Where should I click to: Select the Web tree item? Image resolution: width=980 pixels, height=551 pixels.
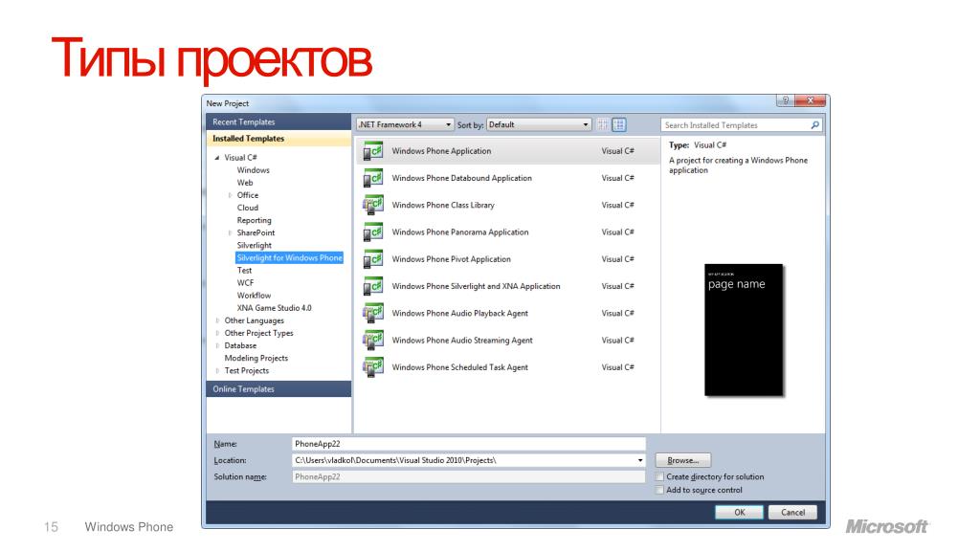[x=245, y=183]
